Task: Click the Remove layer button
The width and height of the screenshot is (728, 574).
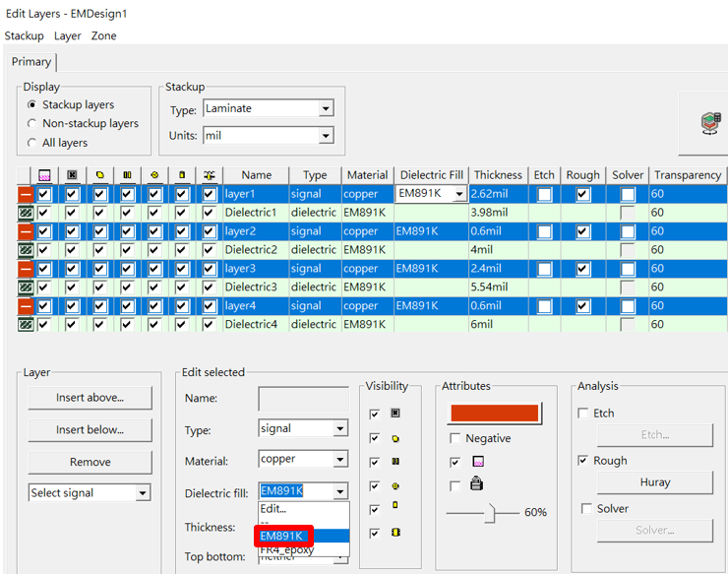Action: [91, 462]
